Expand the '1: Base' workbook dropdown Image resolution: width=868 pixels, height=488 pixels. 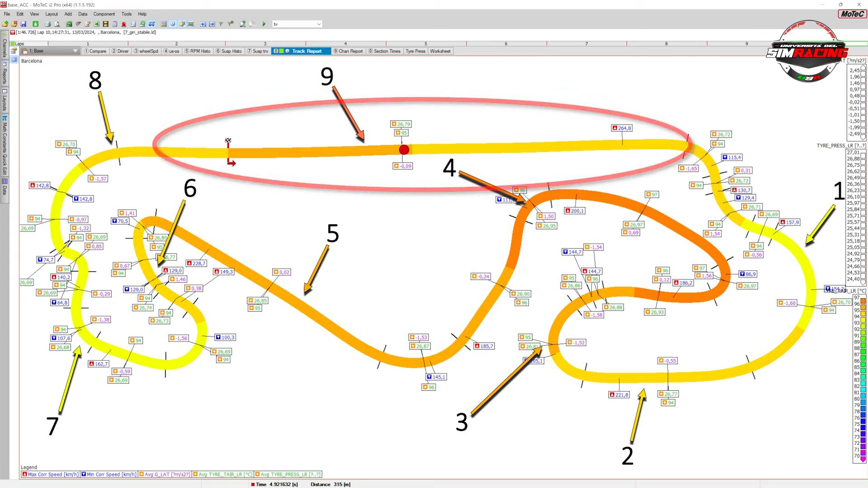pyautogui.click(x=75, y=51)
